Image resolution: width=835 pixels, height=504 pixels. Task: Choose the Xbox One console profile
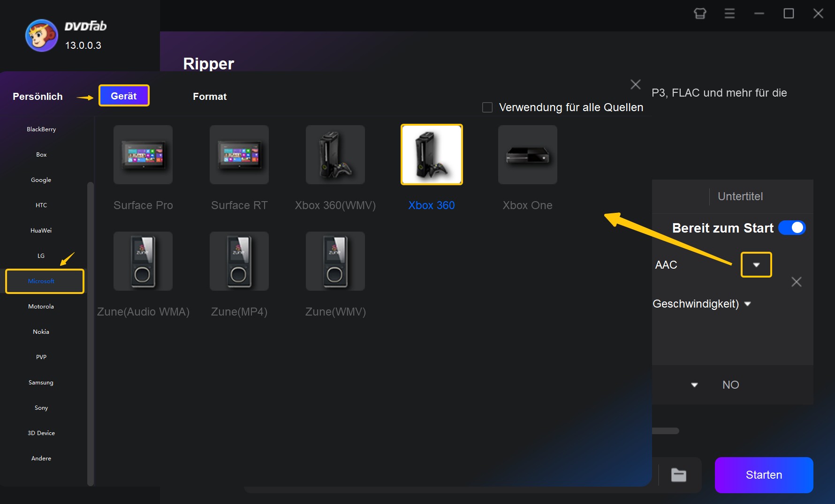[x=528, y=155]
